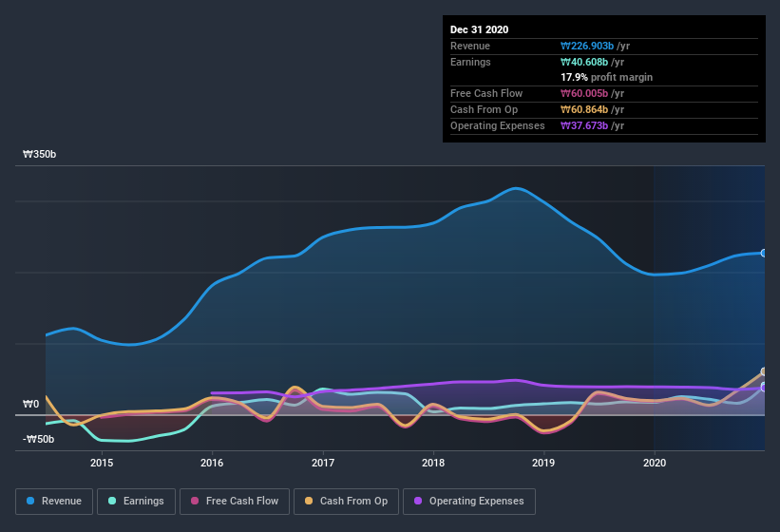Viewport: 780px width, 532px height.
Task: Click the 2018 x-axis label
Action: point(433,463)
